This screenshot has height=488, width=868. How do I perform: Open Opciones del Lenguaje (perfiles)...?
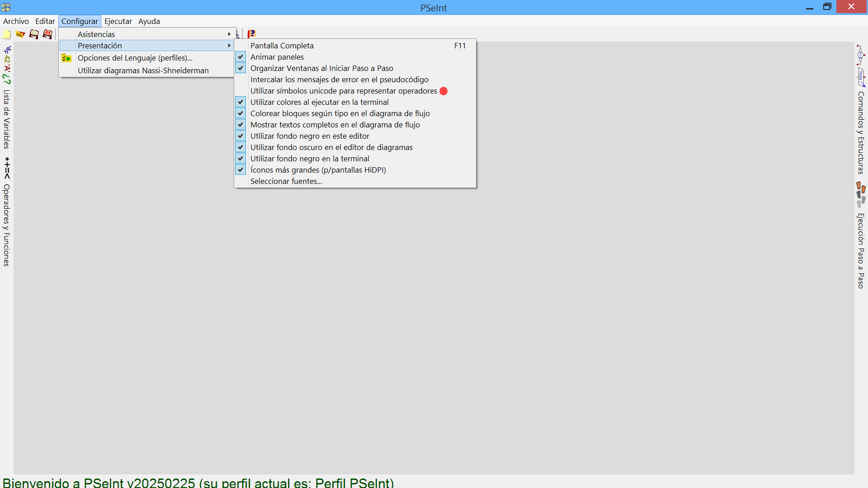coord(135,58)
